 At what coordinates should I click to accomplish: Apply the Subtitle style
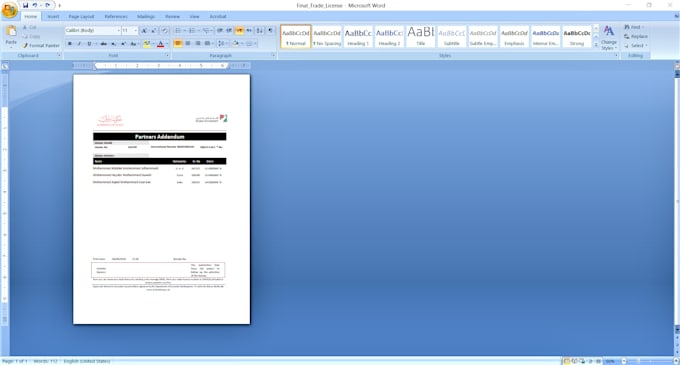click(452, 36)
